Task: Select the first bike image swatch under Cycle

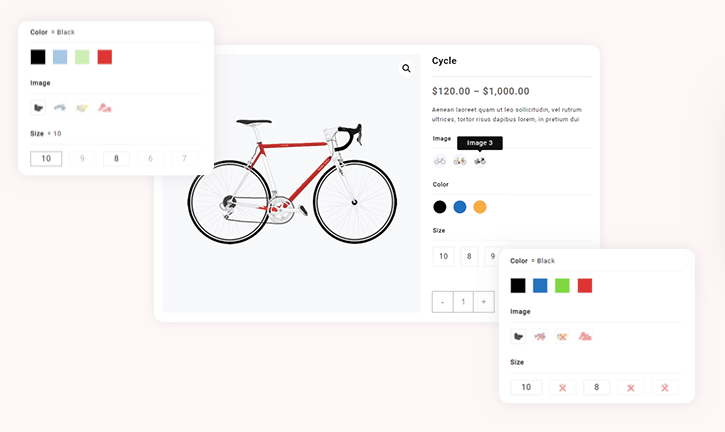Action: click(440, 160)
